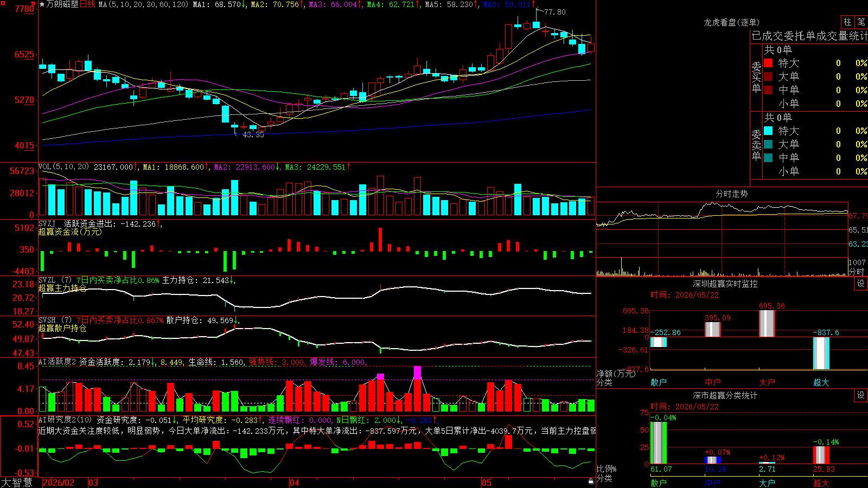Click the 散户 bar in 实时监控 chart
Screen dimensions: 868x488
[658, 342]
